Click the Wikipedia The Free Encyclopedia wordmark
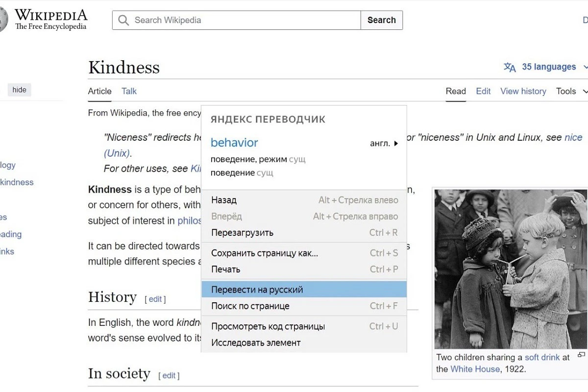Screen dimensions: 588x392 [51, 20]
